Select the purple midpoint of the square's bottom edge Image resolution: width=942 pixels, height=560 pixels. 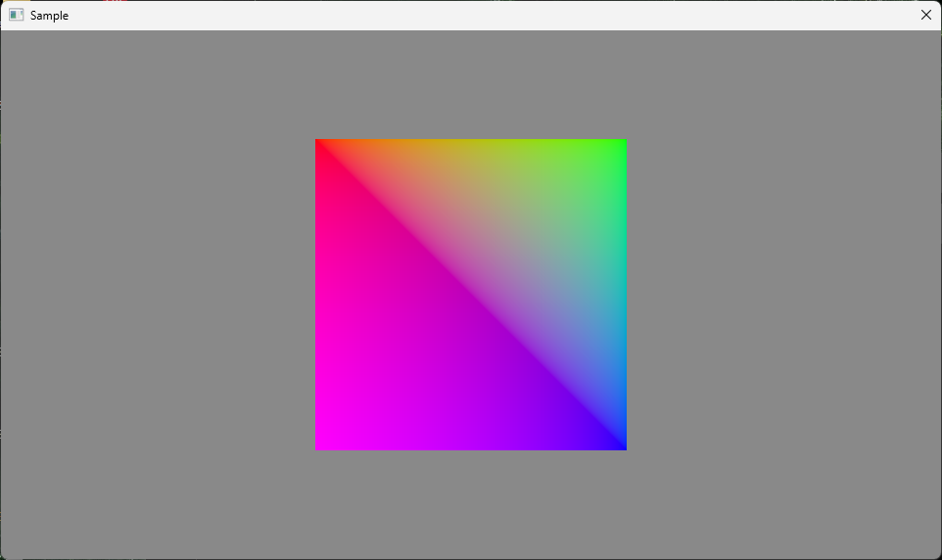[x=470, y=445]
